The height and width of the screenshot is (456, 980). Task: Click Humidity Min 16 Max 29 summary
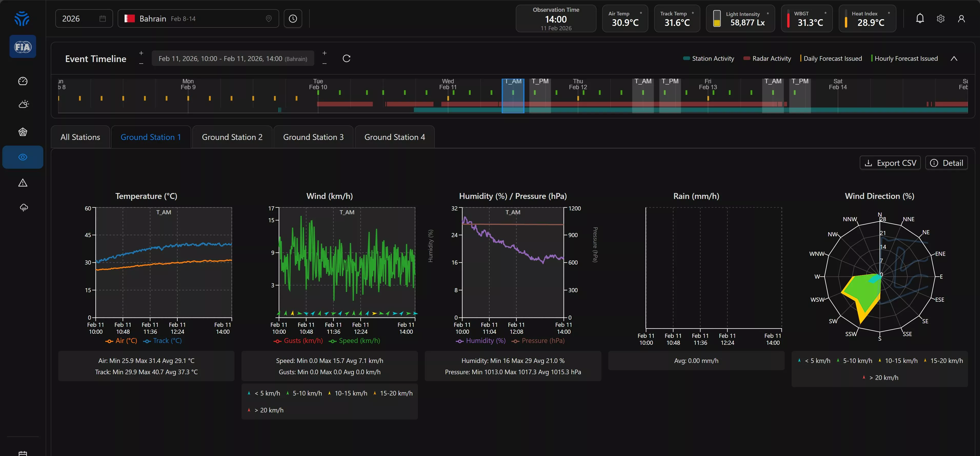coord(513,361)
